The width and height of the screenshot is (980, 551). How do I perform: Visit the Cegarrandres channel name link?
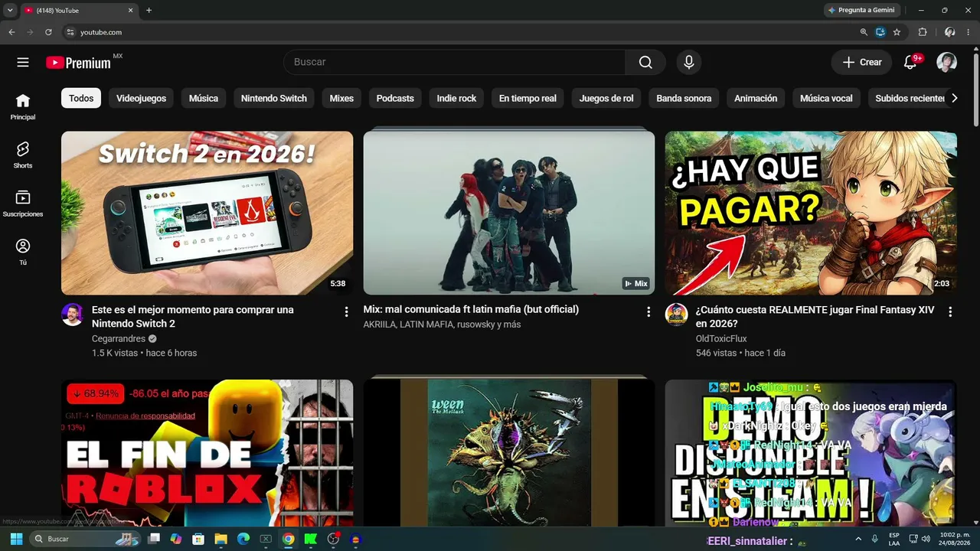[x=119, y=338]
